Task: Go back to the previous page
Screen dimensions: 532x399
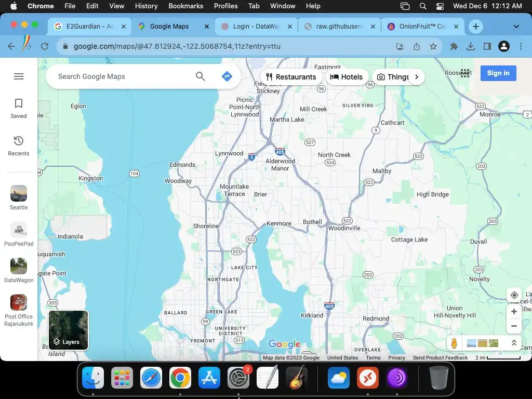Action: [x=11, y=46]
